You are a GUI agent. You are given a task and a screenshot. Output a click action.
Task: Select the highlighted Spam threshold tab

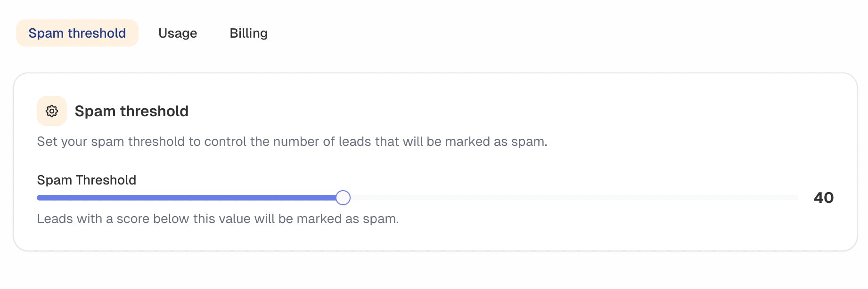coord(77,33)
